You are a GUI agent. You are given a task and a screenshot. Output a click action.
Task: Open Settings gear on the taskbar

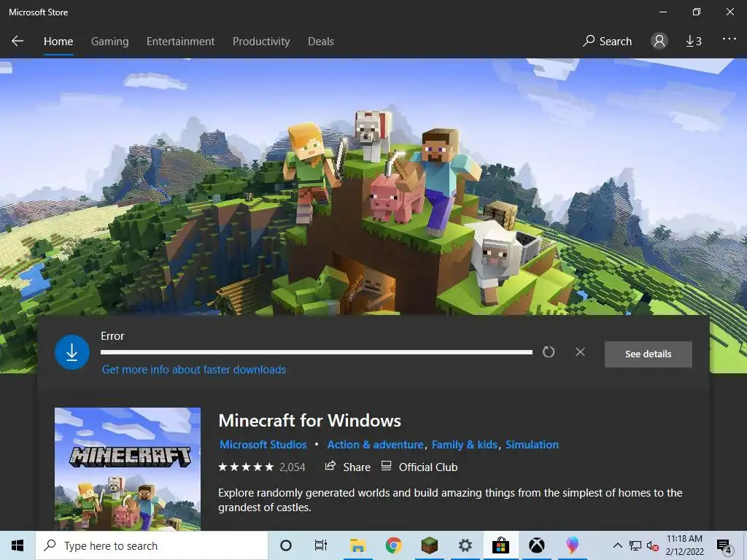(465, 545)
